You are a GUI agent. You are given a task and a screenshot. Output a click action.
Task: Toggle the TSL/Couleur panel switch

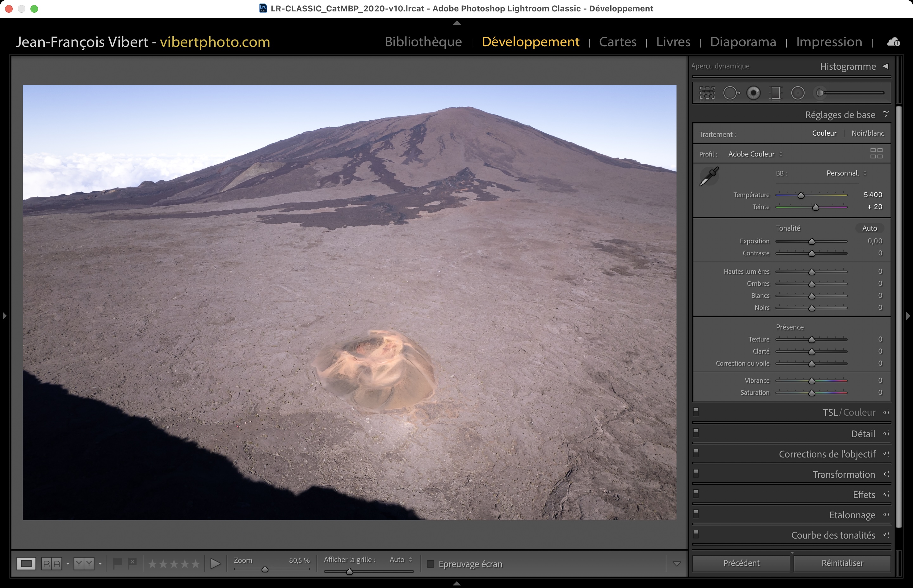(696, 411)
